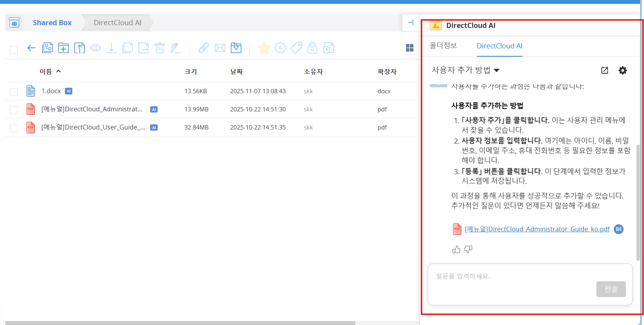This screenshot has width=644, height=325.
Task: Open the DirectCloud_User_Guide PDF file
Action: tap(93, 127)
